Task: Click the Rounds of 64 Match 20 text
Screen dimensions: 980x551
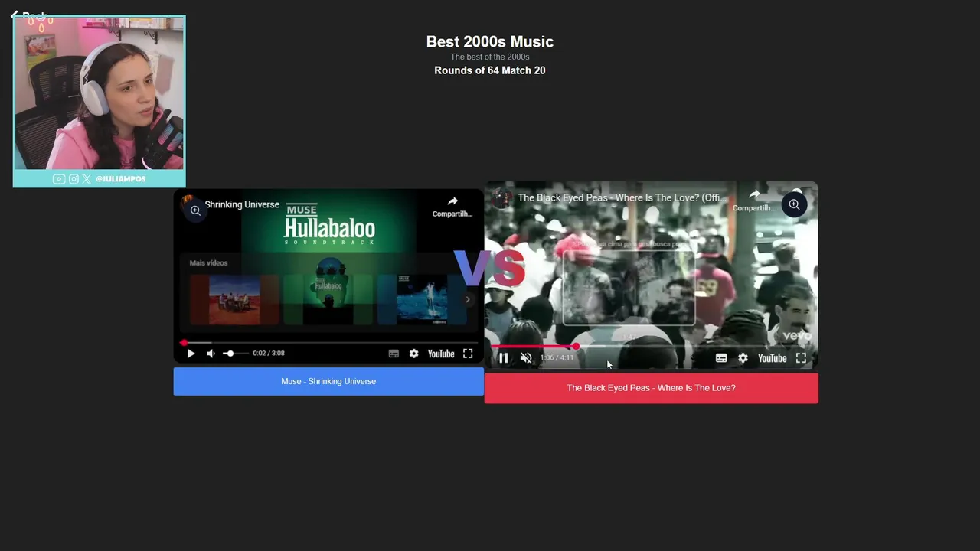Action: pos(490,70)
